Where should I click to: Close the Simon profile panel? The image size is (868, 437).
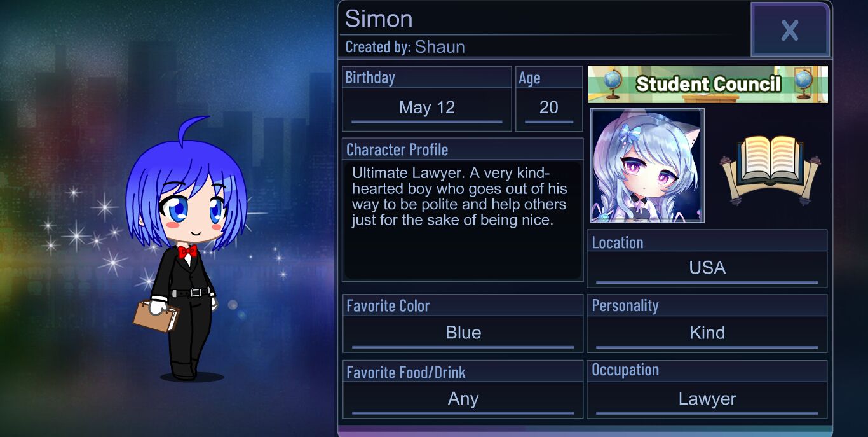pyautogui.click(x=790, y=30)
